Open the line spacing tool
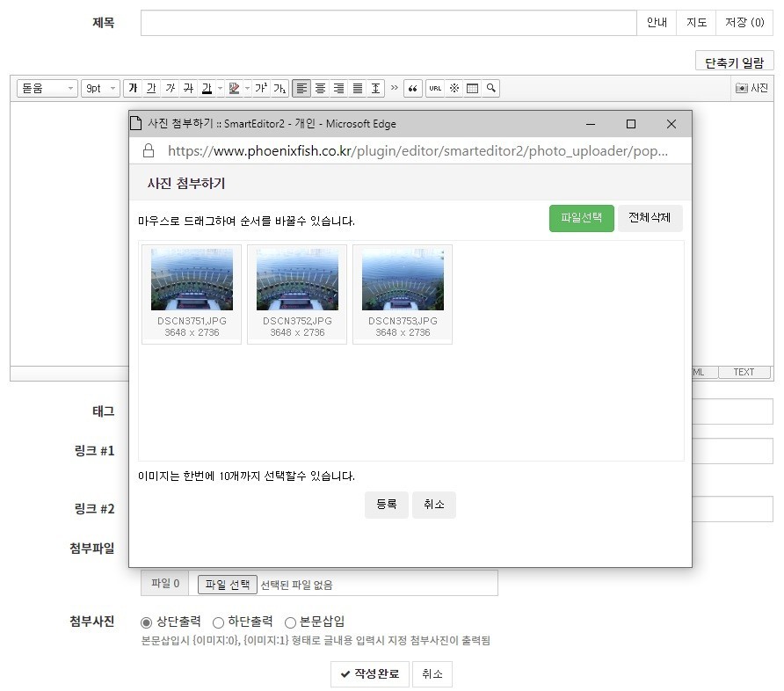This screenshot has height=691, width=784. point(375,89)
